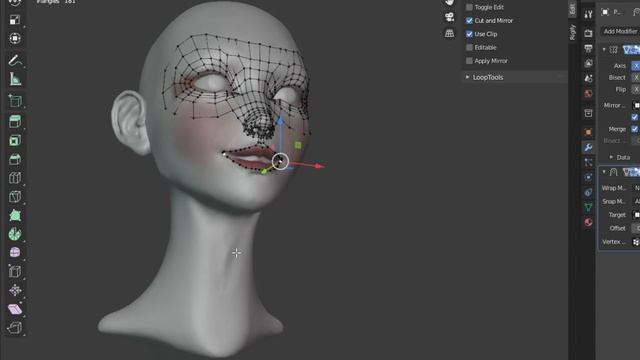Click the Vertex Group field icon
The width and height of the screenshot is (640, 360).
click(x=636, y=242)
